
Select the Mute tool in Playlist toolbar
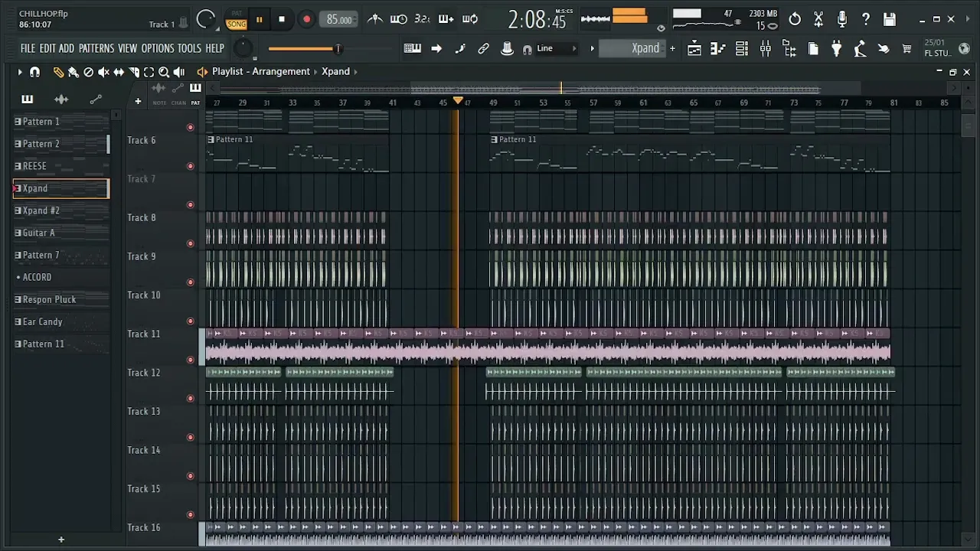103,72
